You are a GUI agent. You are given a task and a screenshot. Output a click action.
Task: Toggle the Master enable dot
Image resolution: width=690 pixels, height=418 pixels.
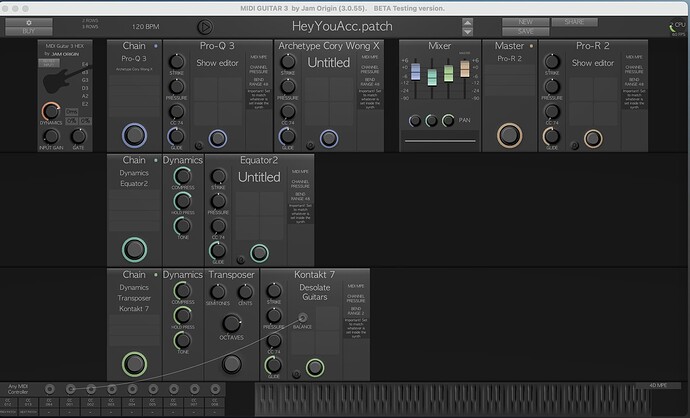click(531, 46)
